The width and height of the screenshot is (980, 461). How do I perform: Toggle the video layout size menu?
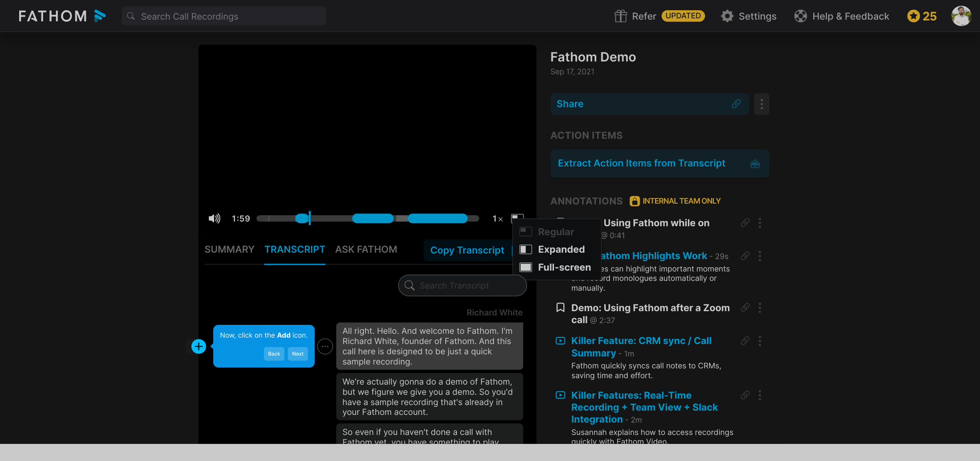tap(517, 218)
